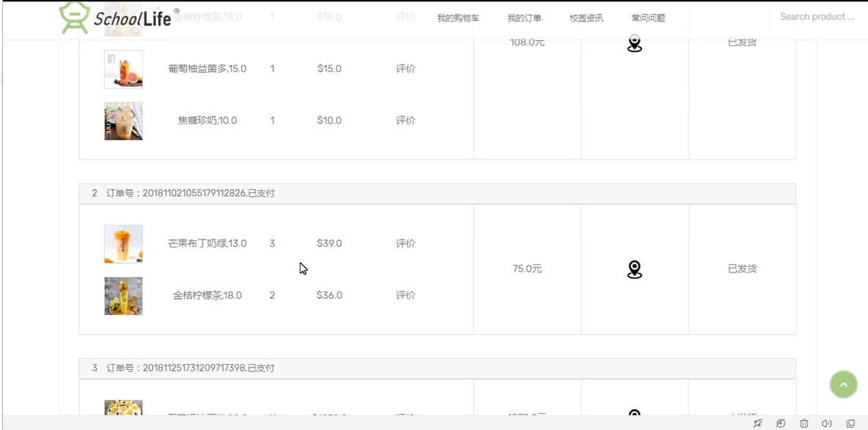868x430 pixels.
Task: Open 校园资讯 navigation item
Action: (x=586, y=18)
